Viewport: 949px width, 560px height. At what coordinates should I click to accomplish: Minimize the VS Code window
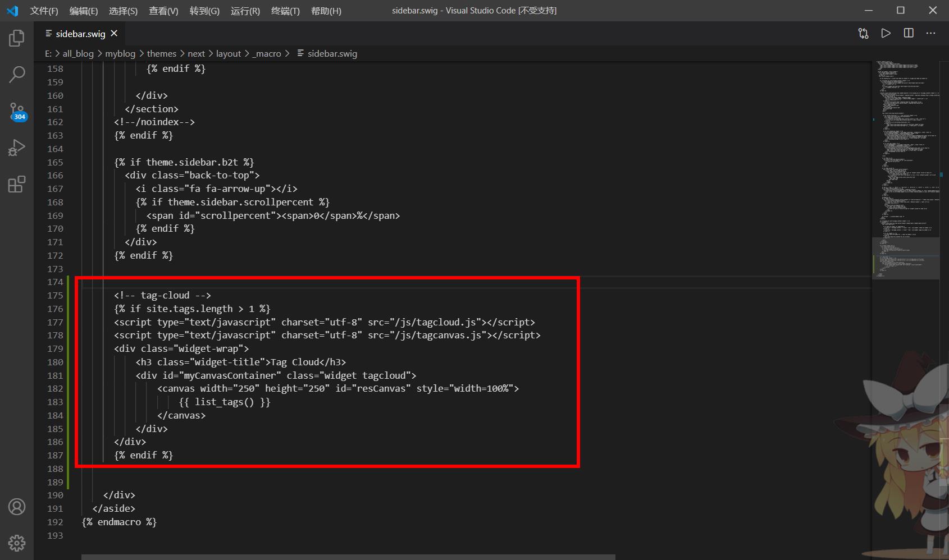point(869,11)
